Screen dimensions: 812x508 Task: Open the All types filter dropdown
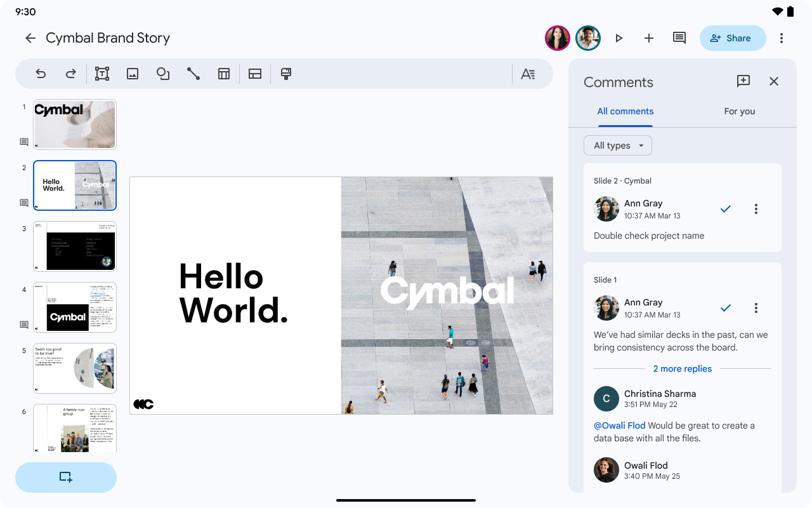618,145
